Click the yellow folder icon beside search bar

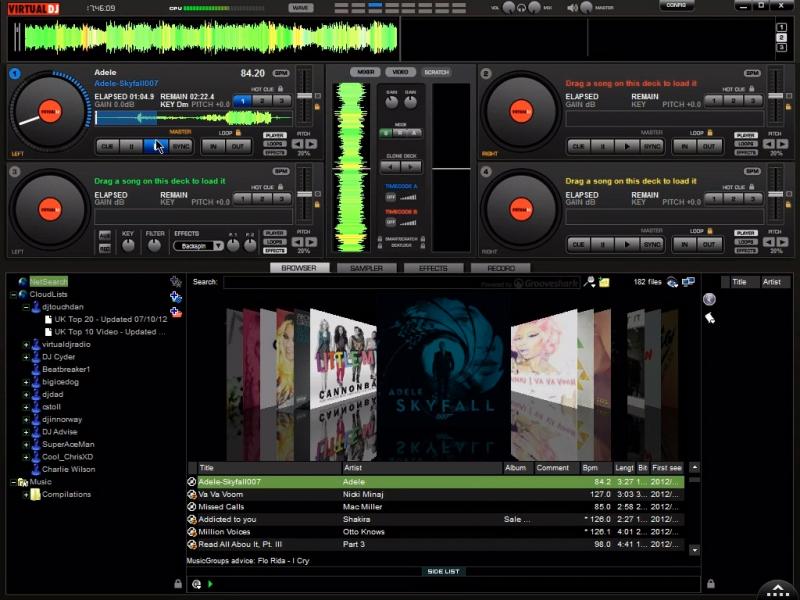604,282
